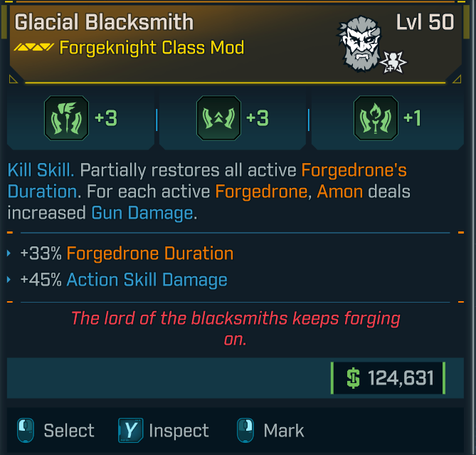Click the blue Kill Skill keyword
This screenshot has height=455, width=476.
pyautogui.click(x=41, y=171)
